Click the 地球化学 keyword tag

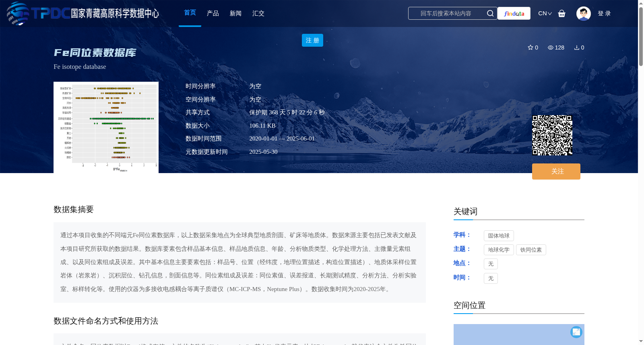click(x=499, y=250)
